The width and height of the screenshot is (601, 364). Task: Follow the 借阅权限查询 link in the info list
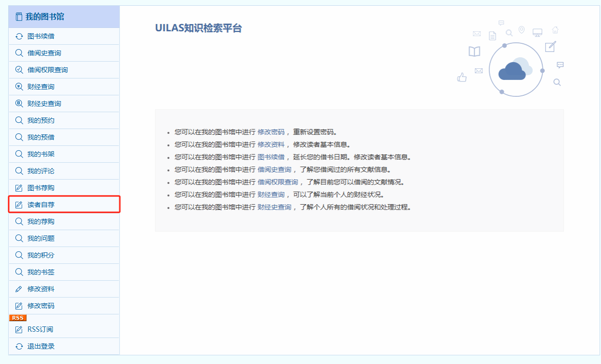click(278, 182)
